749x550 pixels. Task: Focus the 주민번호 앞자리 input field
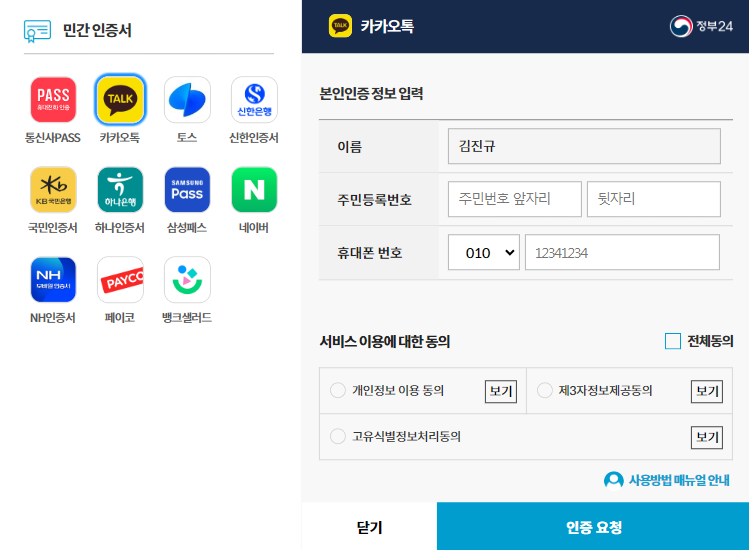[514, 199]
